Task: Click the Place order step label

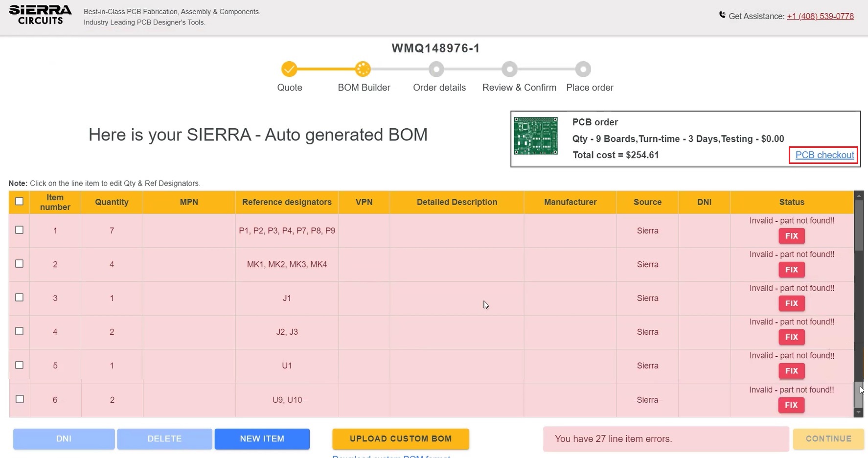Action: click(590, 88)
